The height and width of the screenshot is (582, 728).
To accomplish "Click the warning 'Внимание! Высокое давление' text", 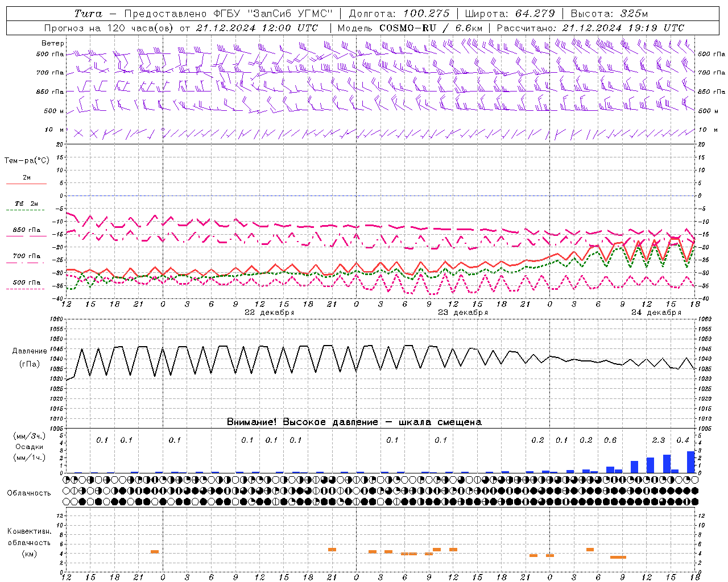I will tap(303, 422).
